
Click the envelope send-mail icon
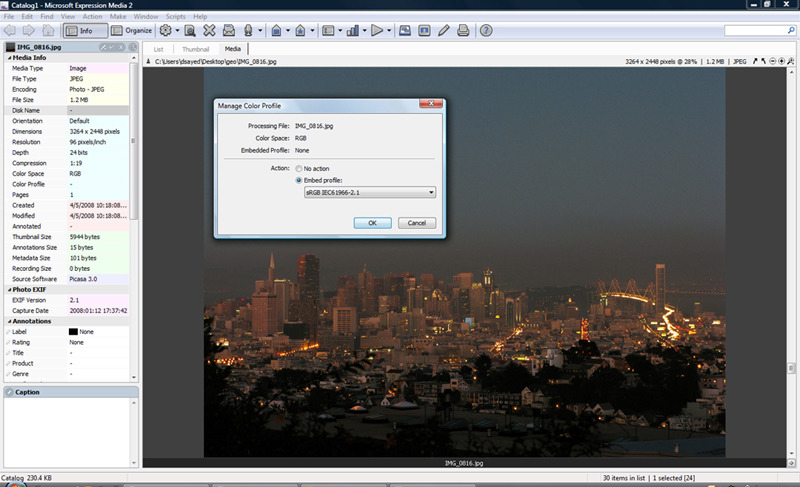pos(229,31)
